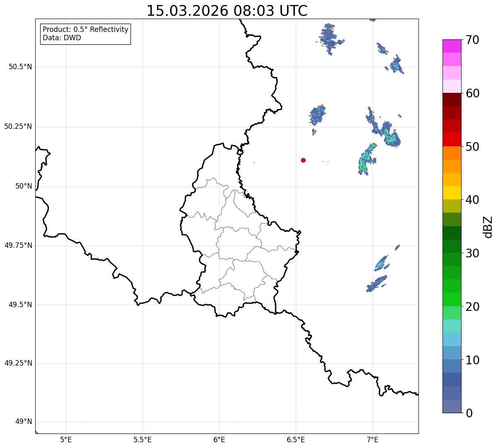Click the red radar site marker
This screenshot has height=448, width=498.
pos(303,160)
